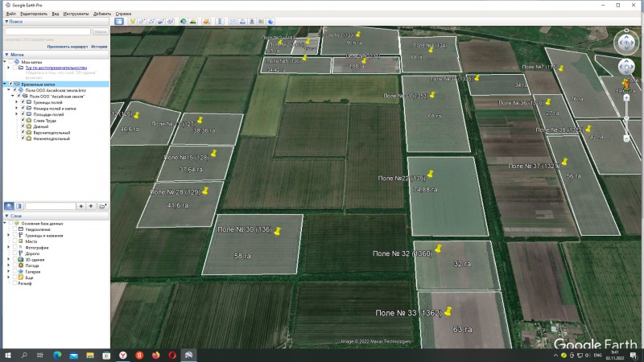
Task: Open the Редактировать menu
Action: coord(34,14)
